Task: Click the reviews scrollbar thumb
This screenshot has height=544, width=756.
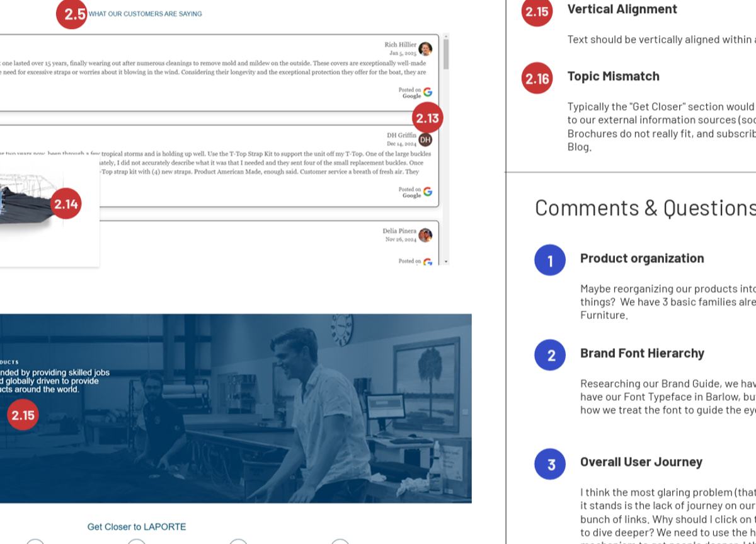Action: (446, 54)
